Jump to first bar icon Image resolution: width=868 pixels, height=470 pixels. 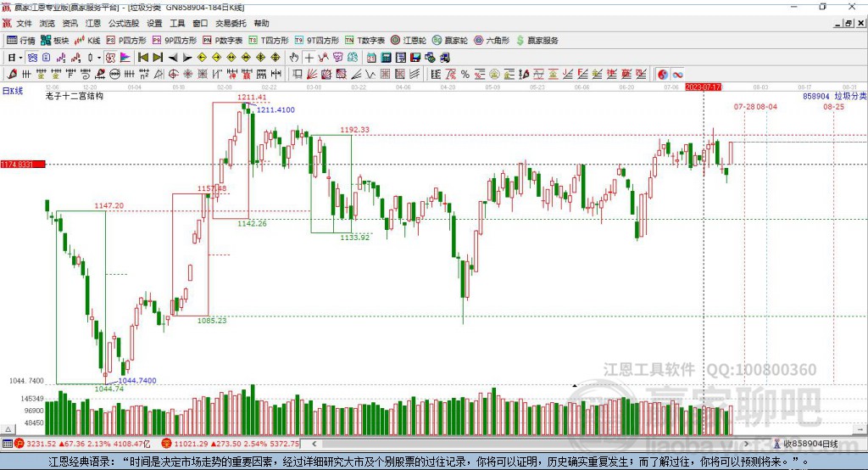(142, 58)
